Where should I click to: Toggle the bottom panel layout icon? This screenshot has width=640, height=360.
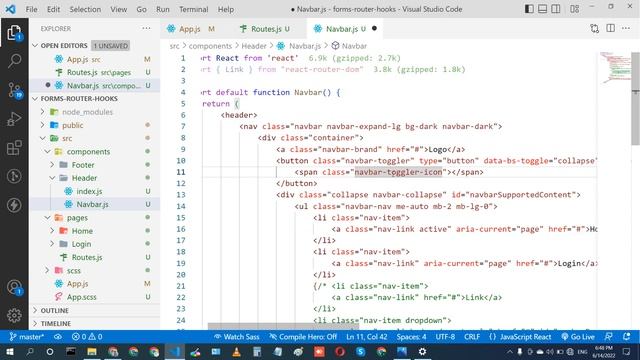(542, 9)
